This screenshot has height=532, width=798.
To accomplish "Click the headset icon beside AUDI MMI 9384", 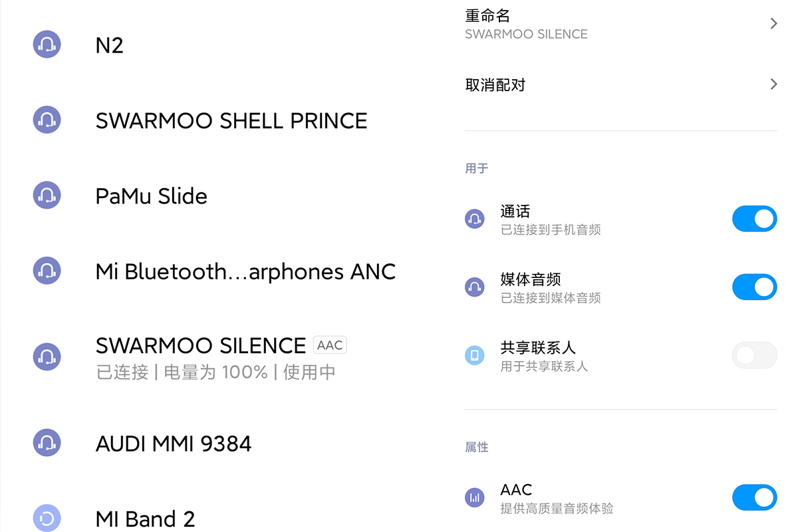I will tap(47, 443).
